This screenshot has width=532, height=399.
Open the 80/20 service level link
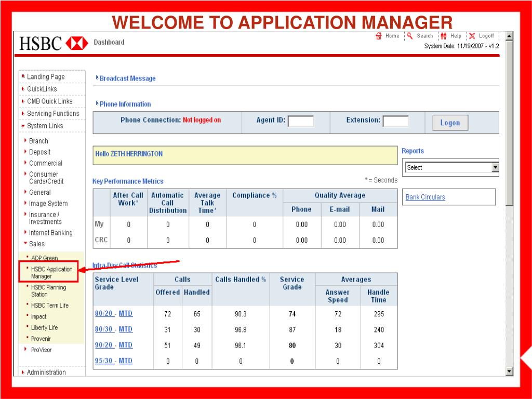(x=103, y=313)
